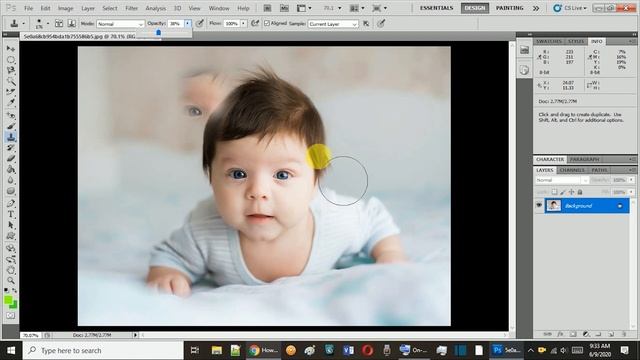Screen dimensions: 640x360
Task: Toggle Lock position in Layers panel
Action: (x=571, y=192)
